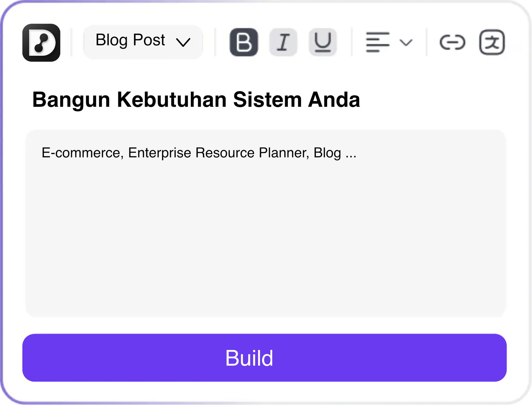Click the bold B toolbar icon

[x=244, y=42]
